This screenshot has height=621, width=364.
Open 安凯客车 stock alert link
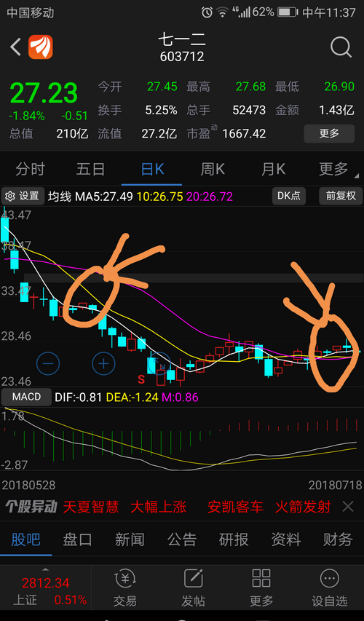[x=235, y=507]
